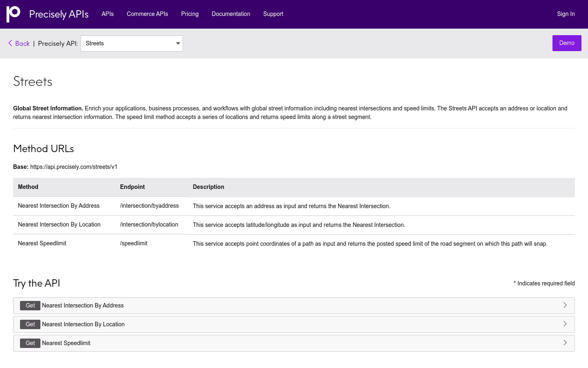This screenshot has width=588, height=368.
Task: Click the base URL https://api.precisely.com/streets/v1
Action: tap(73, 167)
